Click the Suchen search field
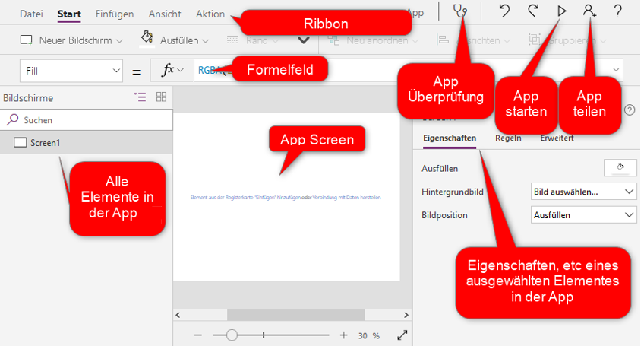644x346 pixels. point(87,120)
